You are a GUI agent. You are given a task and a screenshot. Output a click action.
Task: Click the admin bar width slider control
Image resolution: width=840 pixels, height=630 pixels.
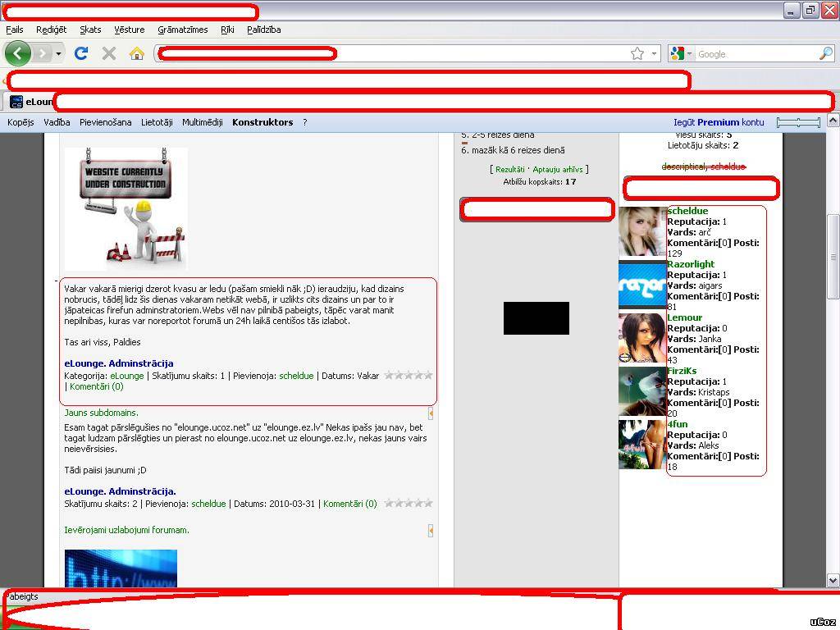pos(798,123)
